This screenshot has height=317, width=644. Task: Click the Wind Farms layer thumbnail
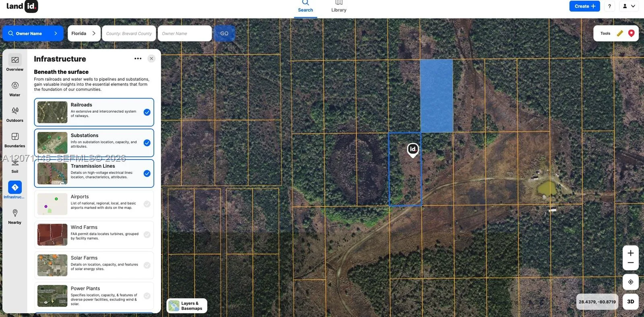52,235
